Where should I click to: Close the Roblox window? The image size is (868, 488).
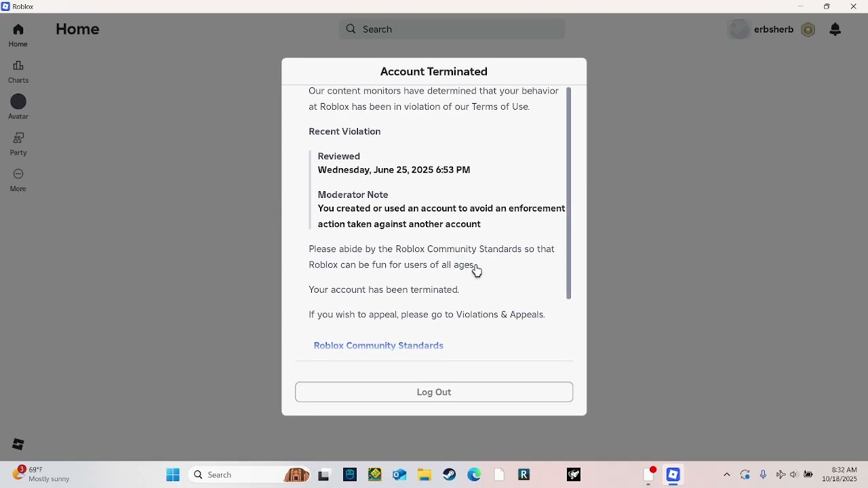click(x=853, y=6)
